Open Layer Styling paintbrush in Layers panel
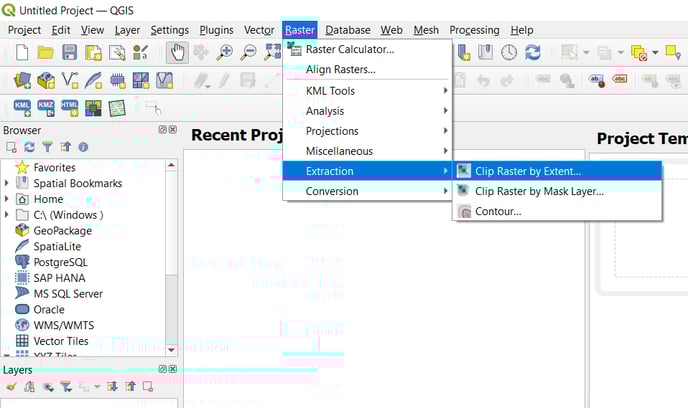The height and width of the screenshot is (408, 688). [11, 387]
